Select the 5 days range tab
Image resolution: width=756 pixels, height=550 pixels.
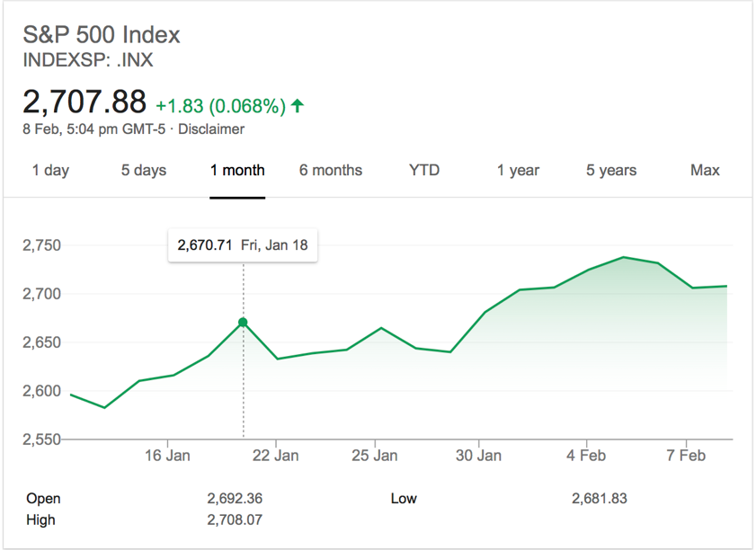144,170
